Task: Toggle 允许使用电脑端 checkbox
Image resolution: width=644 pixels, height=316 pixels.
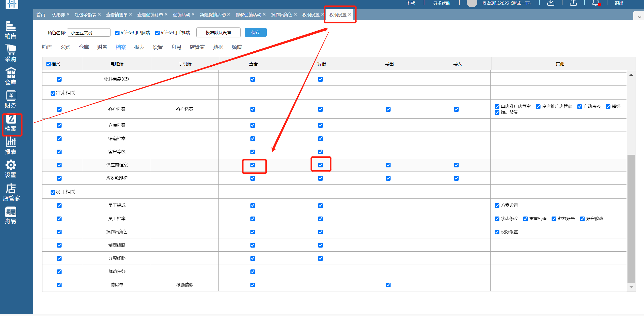Action: (117, 33)
